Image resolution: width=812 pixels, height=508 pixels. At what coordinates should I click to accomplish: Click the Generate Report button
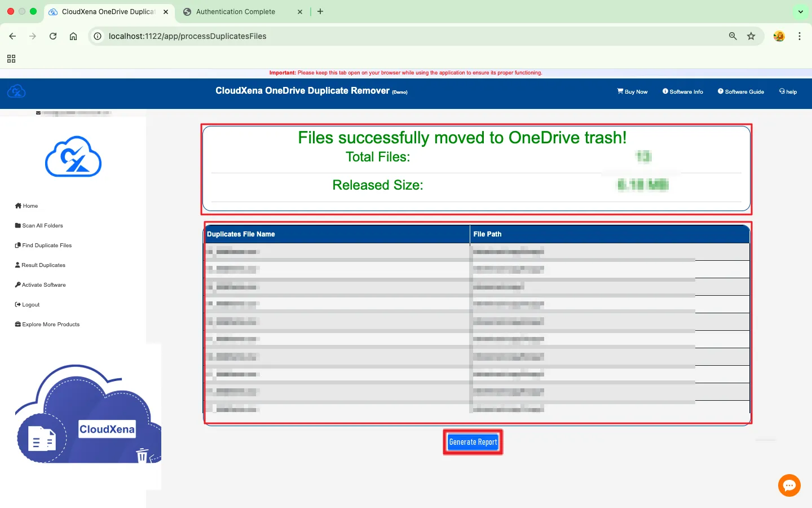[x=473, y=442]
